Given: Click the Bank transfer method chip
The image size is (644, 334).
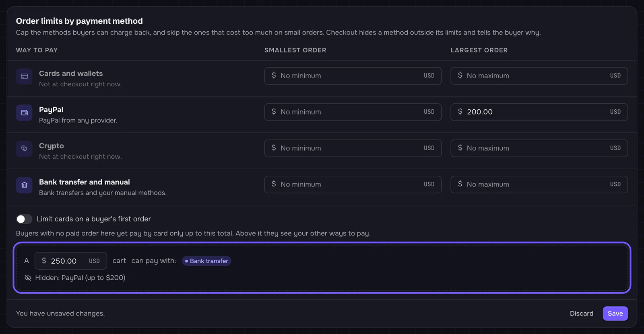Looking at the screenshot, I should pos(206,261).
